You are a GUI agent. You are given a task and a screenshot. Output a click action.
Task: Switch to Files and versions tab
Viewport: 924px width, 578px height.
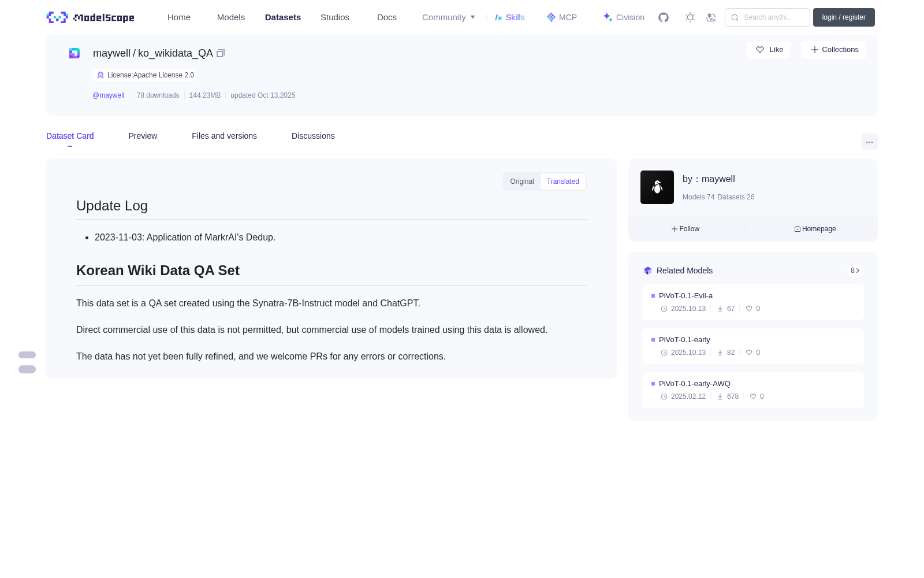tap(224, 136)
